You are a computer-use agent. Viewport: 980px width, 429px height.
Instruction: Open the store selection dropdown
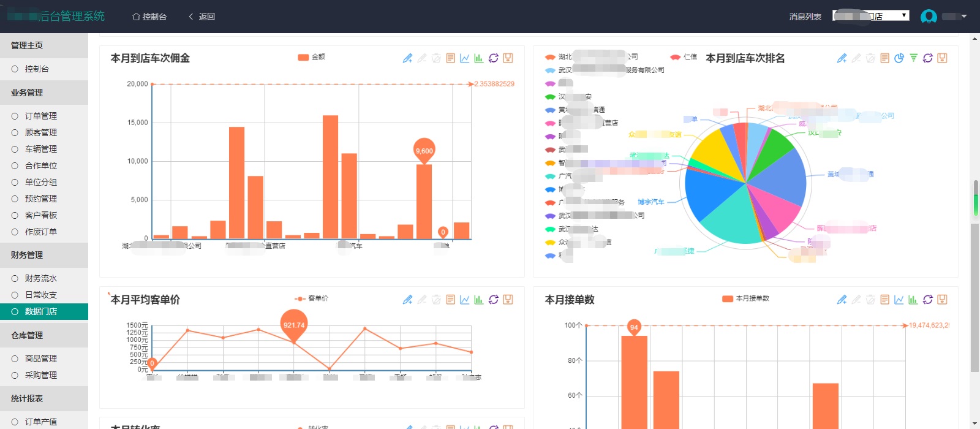870,16
